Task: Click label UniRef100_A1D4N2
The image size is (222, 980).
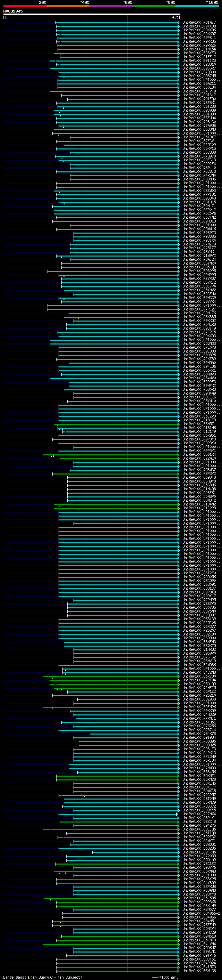Action: point(199,504)
